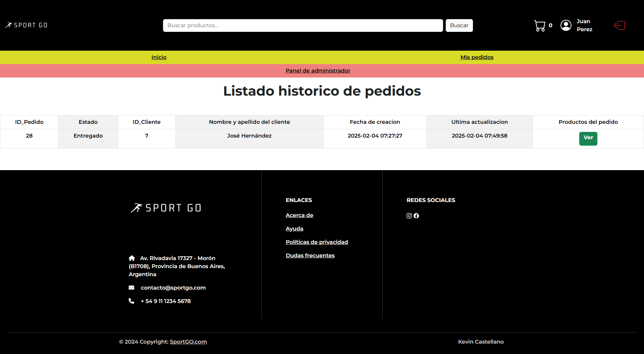Click the phone icon in footer
This screenshot has width=644, height=354.
click(x=131, y=301)
